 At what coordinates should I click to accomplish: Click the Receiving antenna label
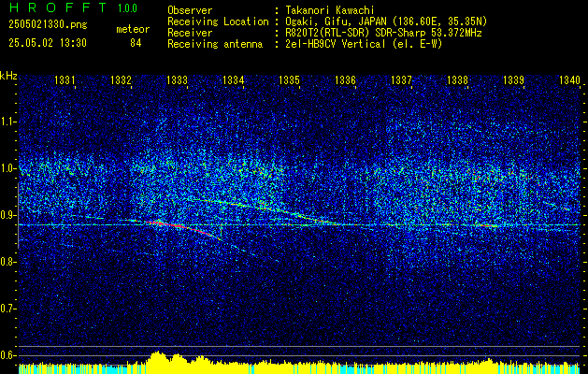(215, 44)
